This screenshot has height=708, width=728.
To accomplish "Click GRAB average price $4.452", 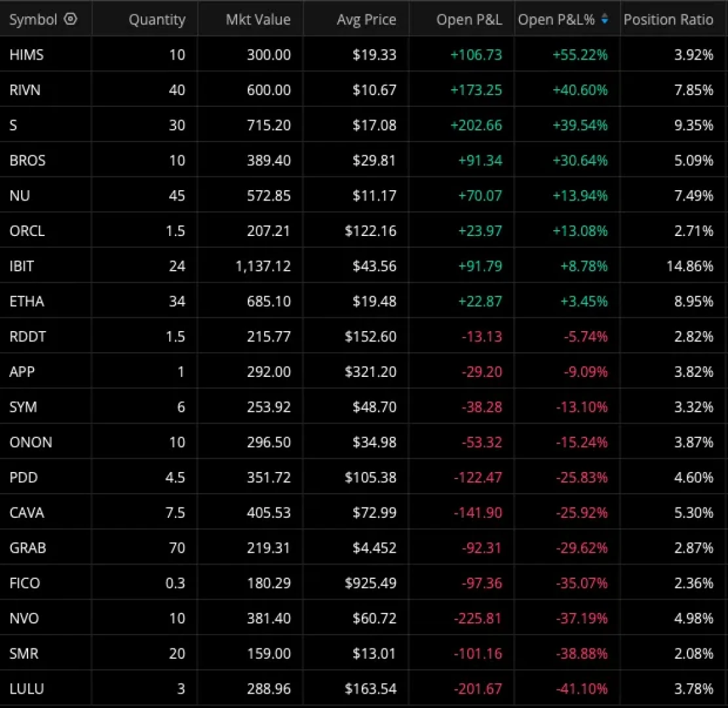I will pyautogui.click(x=374, y=548).
